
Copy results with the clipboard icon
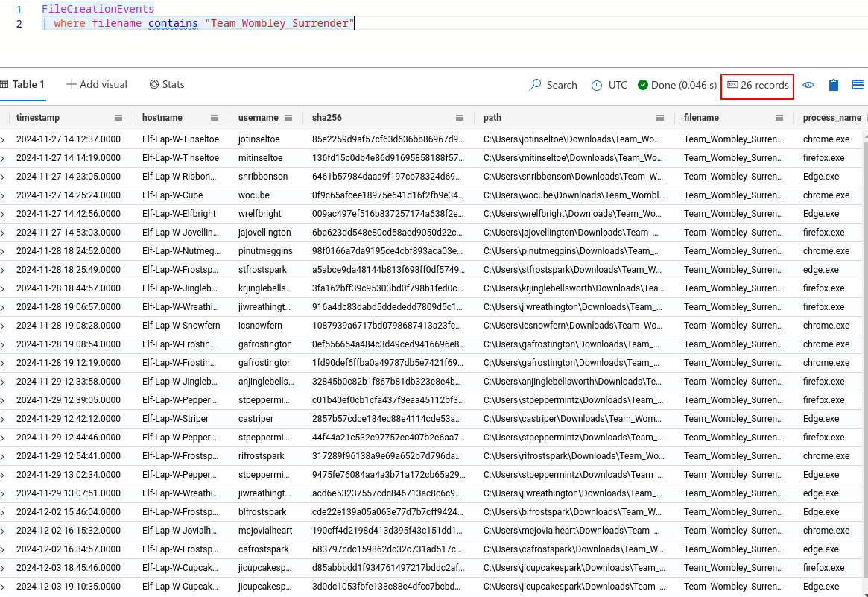click(x=834, y=85)
